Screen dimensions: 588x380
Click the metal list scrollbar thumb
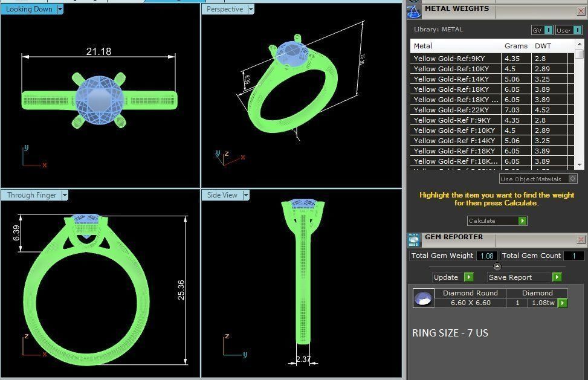tap(580, 54)
